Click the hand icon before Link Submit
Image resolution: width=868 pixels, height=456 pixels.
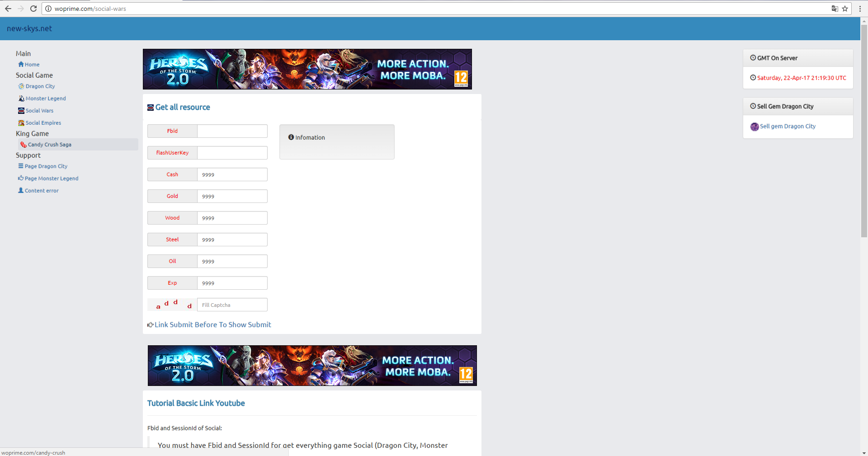tap(151, 325)
